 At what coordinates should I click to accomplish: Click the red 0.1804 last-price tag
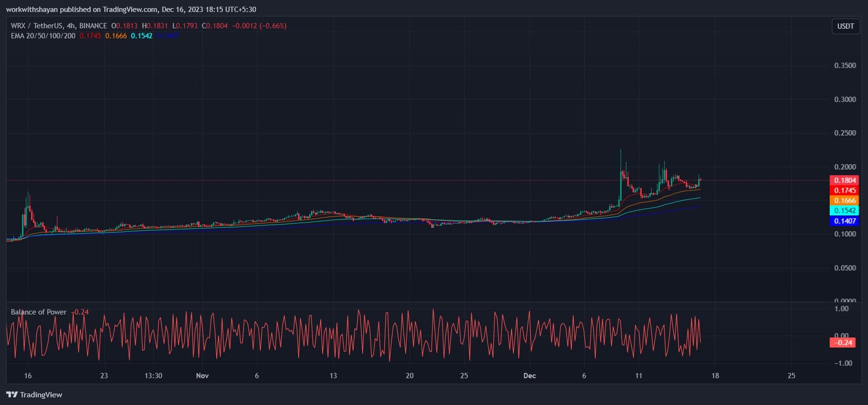845,180
